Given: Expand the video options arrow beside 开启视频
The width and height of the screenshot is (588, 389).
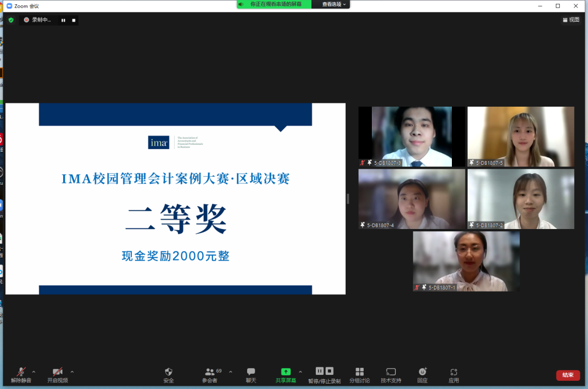Looking at the screenshot, I should [x=72, y=372].
